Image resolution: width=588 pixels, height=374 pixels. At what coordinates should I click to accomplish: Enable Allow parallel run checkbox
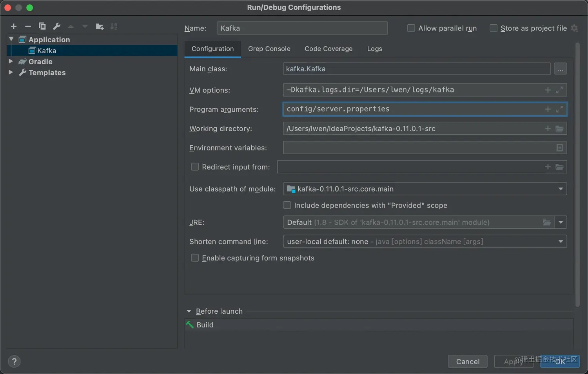tap(411, 28)
